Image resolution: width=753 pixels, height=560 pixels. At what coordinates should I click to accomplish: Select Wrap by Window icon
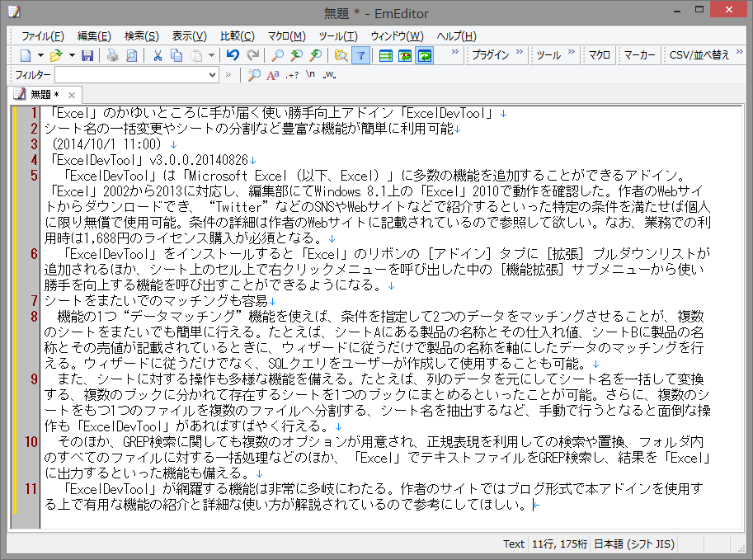tap(425, 56)
